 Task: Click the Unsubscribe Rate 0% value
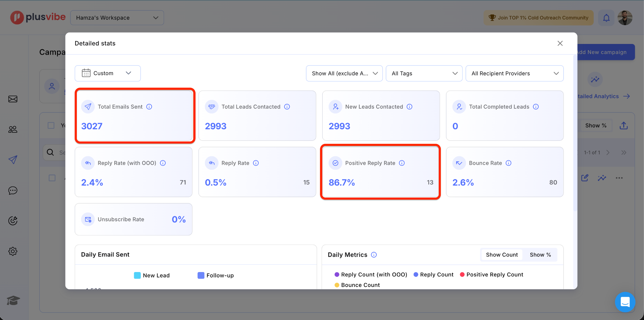[x=179, y=219]
